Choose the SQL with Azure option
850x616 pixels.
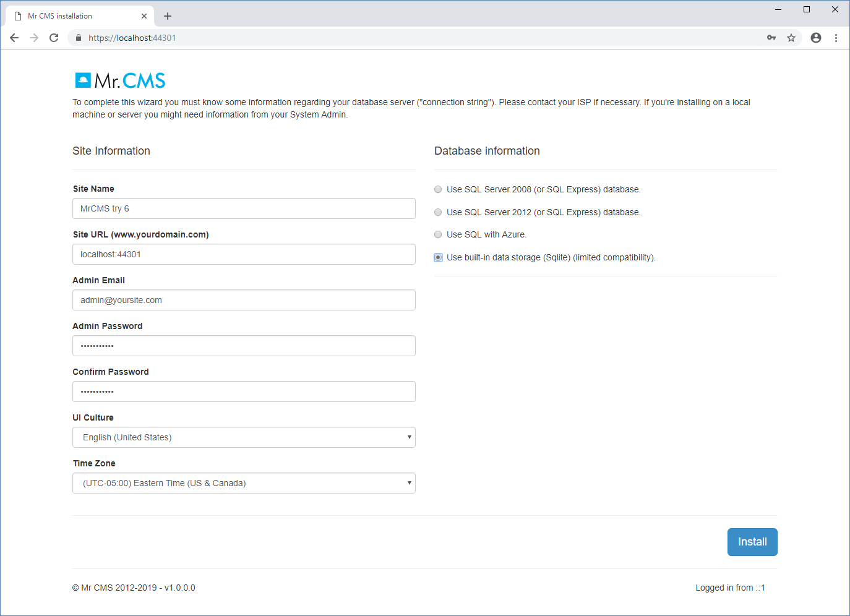(x=438, y=234)
